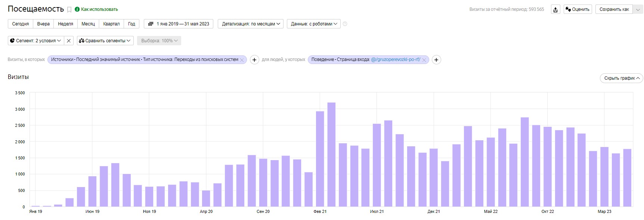Add a people condition with the plus icon
The image size is (644, 220).
coord(436,60)
